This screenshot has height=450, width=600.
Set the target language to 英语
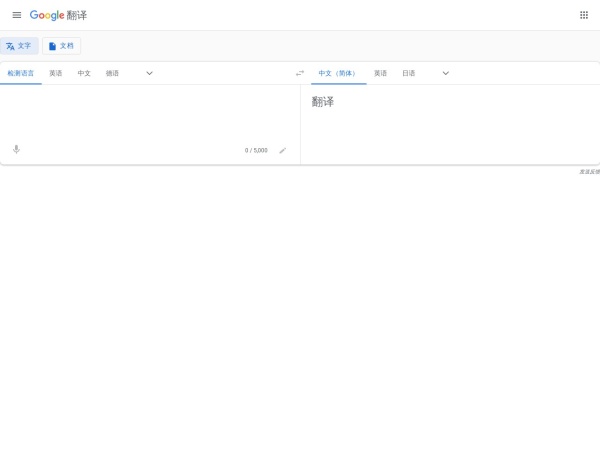click(x=381, y=73)
